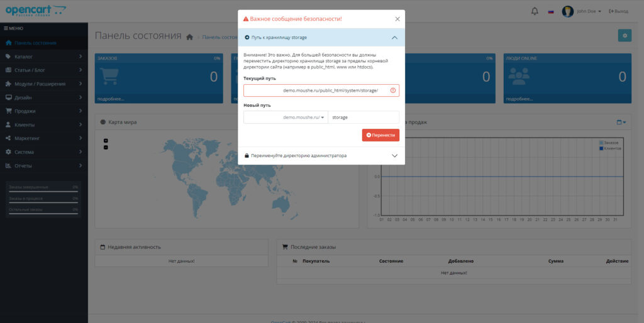Click the Остальные заказы progress bar
Viewport: 644px width, 323px height.
pos(43,214)
